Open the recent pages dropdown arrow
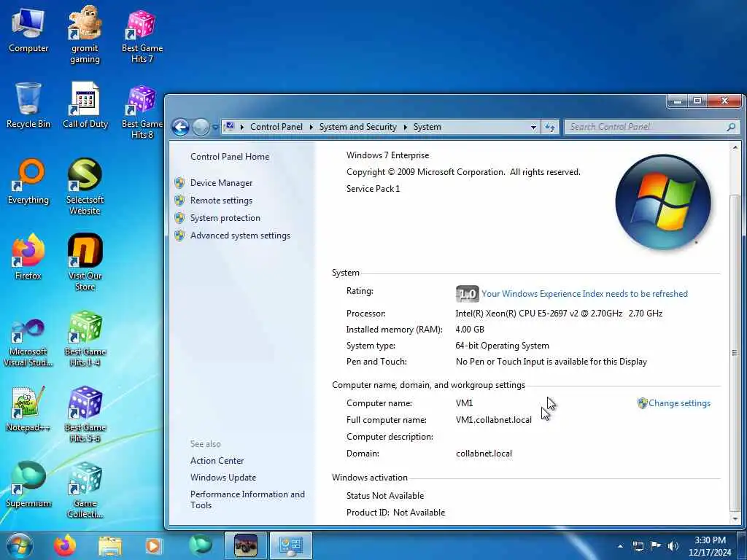747x560 pixels. point(215,127)
